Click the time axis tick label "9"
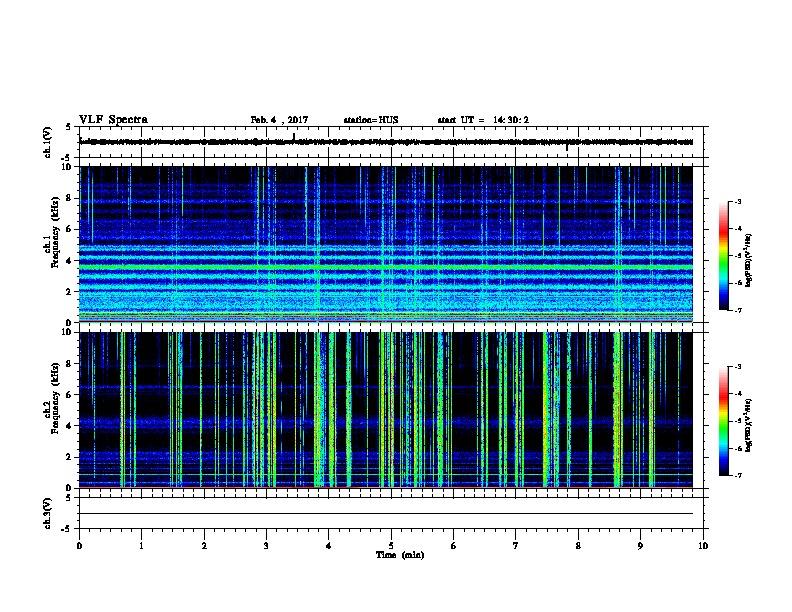This screenshot has width=792, height=612. click(x=640, y=546)
